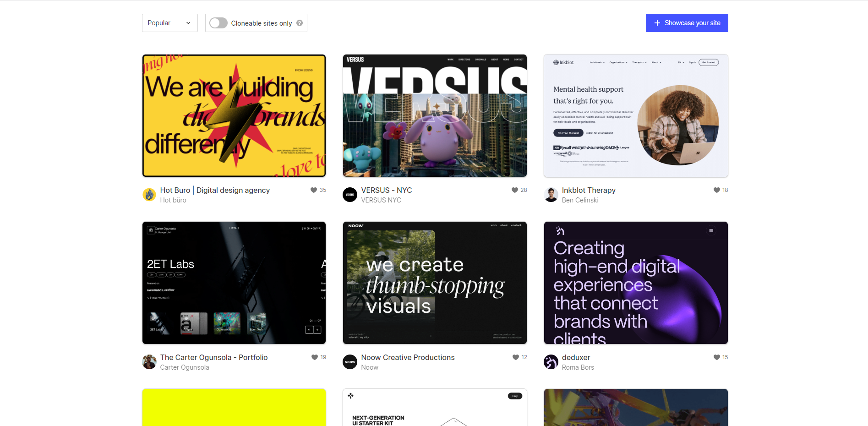The width and height of the screenshot is (868, 426).
Task: Open Noow Creative Productions title link
Action: click(x=408, y=357)
